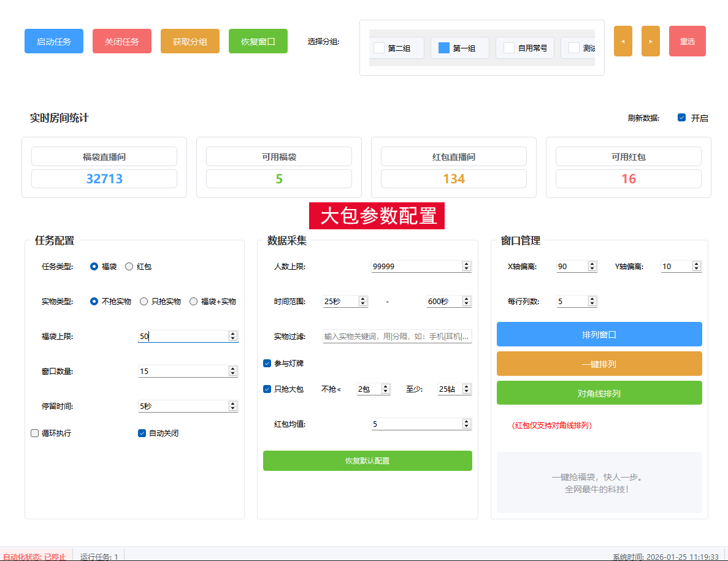Screen dimensions: 728x561
Task: Check the 第二组 group checkbox
Action: click(379, 48)
